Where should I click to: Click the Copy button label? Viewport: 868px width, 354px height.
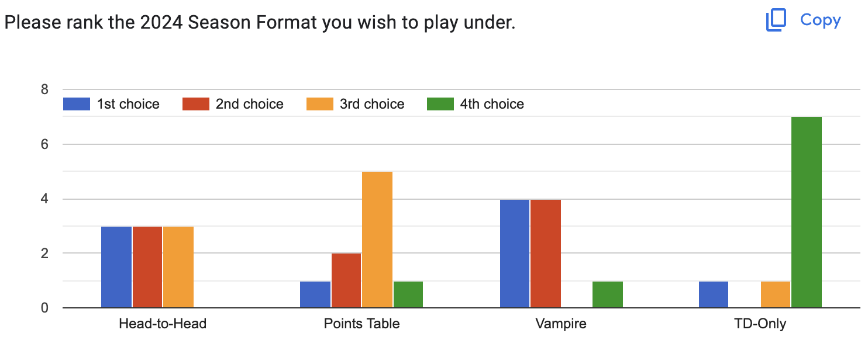pos(820,20)
